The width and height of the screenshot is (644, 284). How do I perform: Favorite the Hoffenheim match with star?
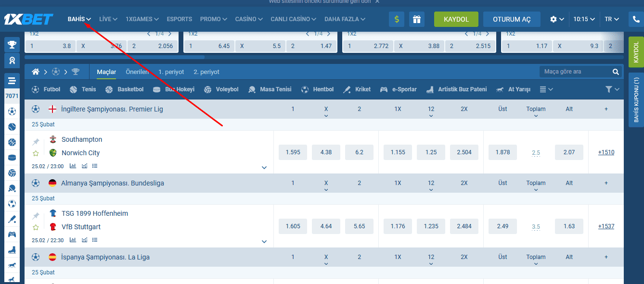point(36,227)
